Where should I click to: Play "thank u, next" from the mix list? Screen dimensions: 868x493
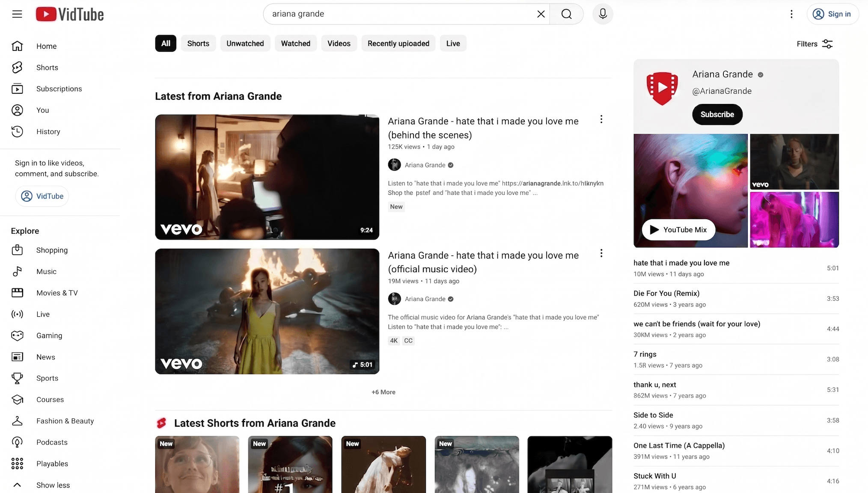click(x=736, y=390)
